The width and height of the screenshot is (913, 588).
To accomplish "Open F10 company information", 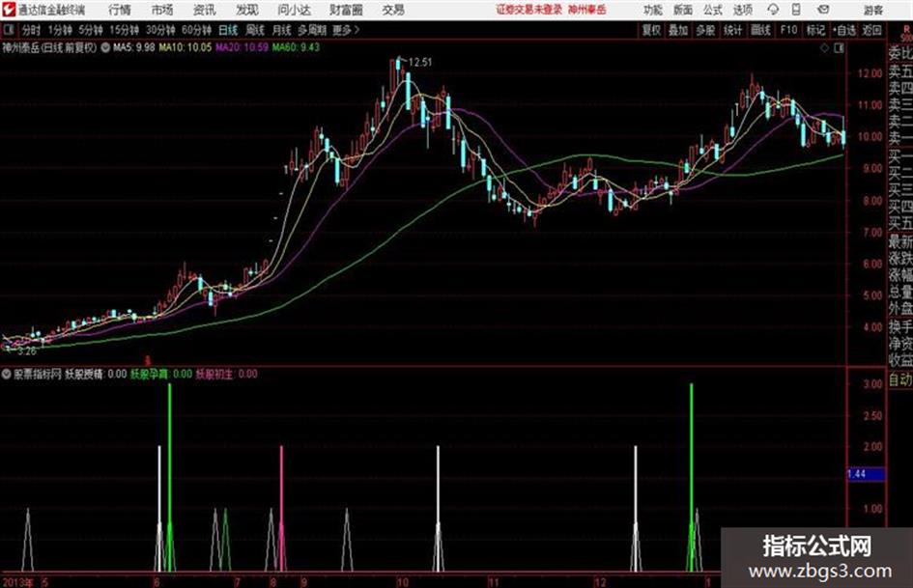I will pos(788,30).
